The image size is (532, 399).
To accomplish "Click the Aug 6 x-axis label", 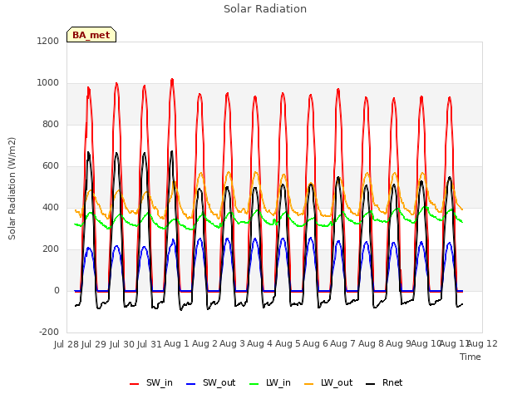I will 315,344.
